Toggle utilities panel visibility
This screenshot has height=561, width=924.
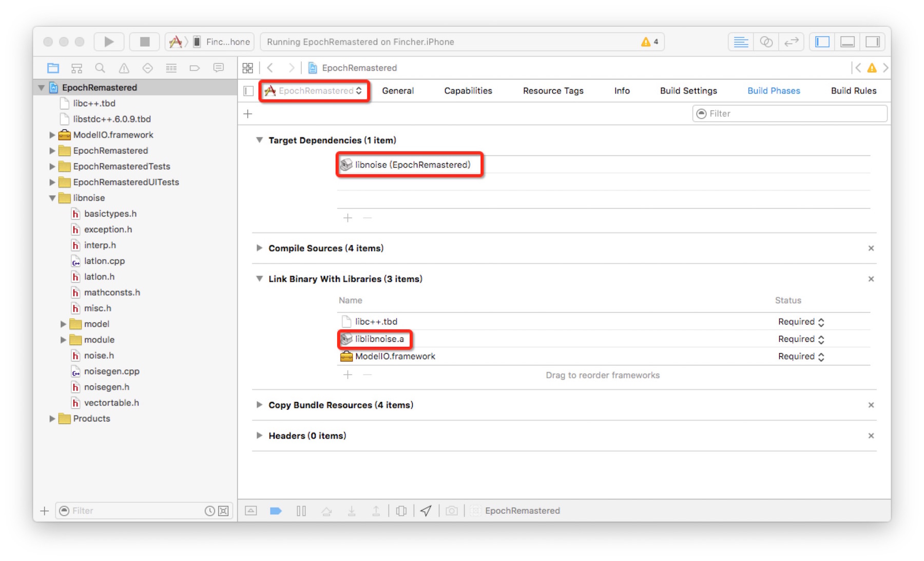coord(873,42)
